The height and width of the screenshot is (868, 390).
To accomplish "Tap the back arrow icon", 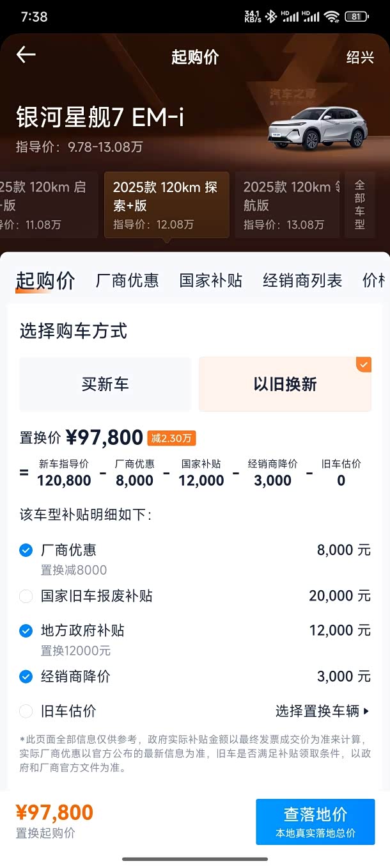I will (26, 55).
